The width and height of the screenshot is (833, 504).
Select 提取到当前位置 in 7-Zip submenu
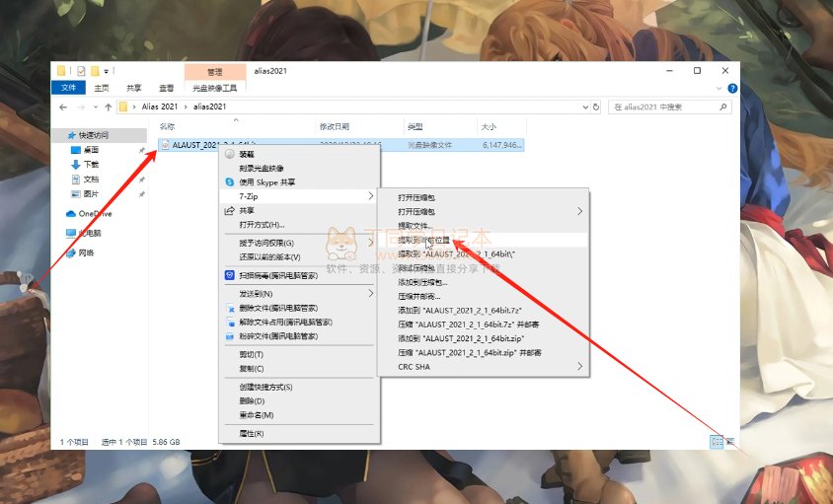(423, 240)
